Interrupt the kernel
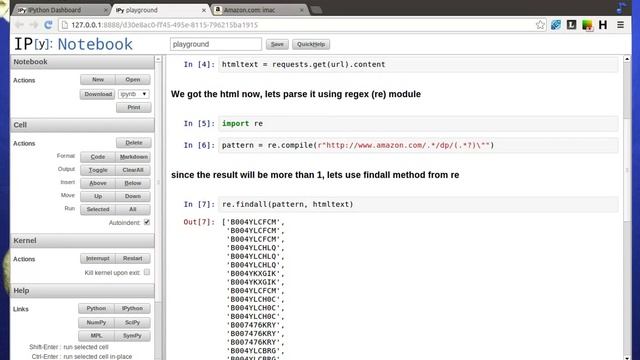 coord(98,258)
